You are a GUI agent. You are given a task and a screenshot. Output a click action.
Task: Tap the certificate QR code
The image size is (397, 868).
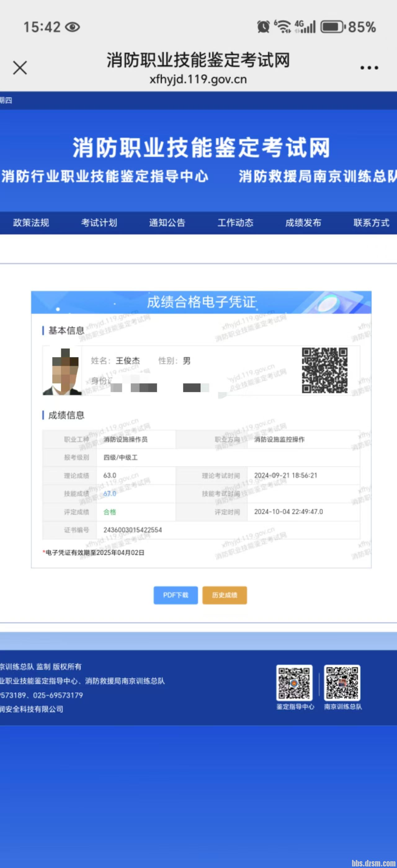324,370
